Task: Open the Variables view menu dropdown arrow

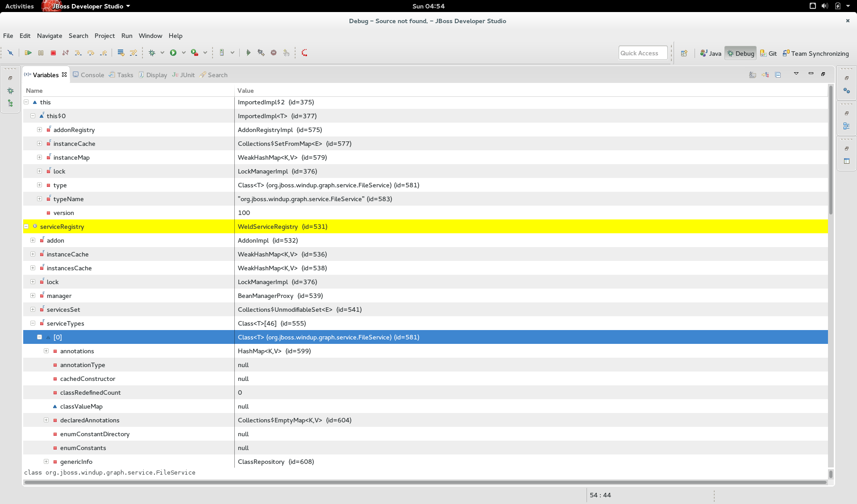Action: tap(796, 74)
